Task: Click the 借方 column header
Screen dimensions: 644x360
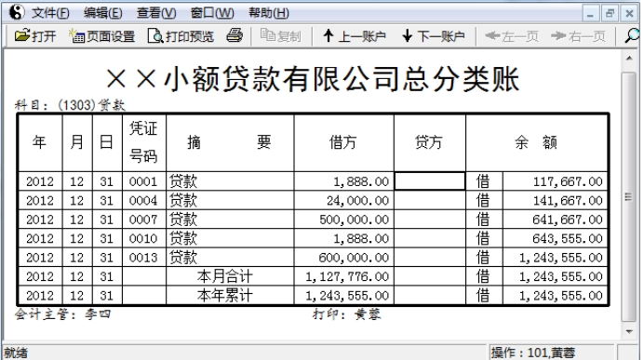Action: click(x=343, y=142)
